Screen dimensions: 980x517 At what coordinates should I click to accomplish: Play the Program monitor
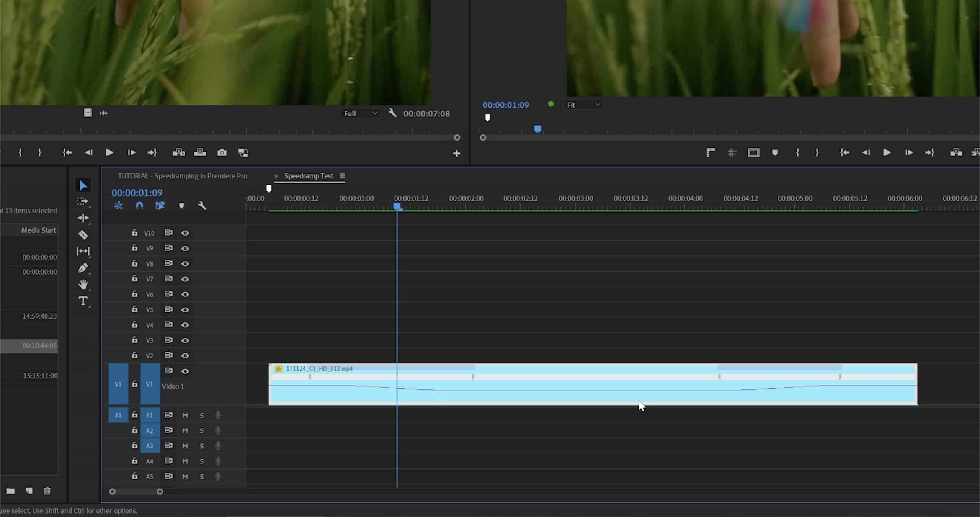pos(887,153)
